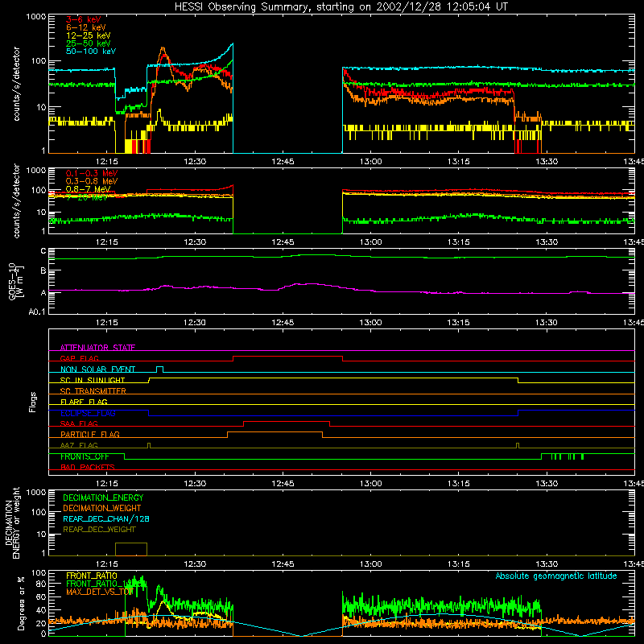Select the REAR_DEC_CHAN/128 legend label
The width and height of the screenshot is (644, 644).
106,518
